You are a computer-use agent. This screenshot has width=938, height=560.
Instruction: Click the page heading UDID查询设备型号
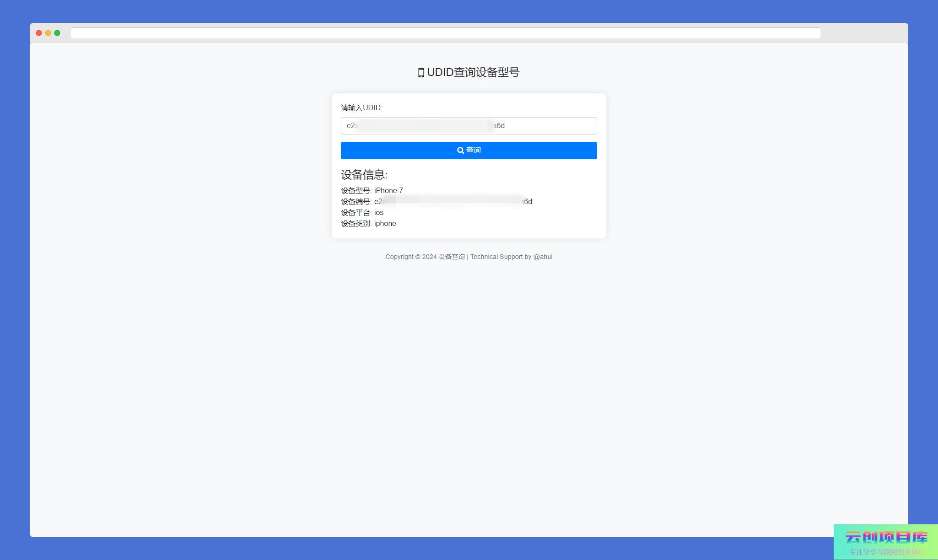[473, 72]
